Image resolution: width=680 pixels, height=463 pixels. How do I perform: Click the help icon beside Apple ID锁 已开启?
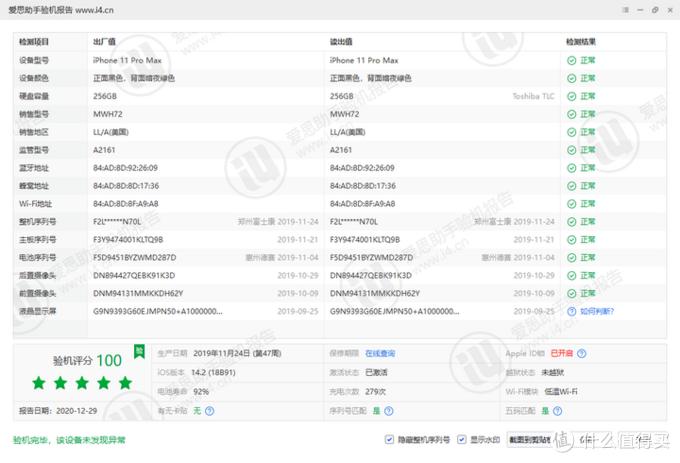tap(582, 353)
